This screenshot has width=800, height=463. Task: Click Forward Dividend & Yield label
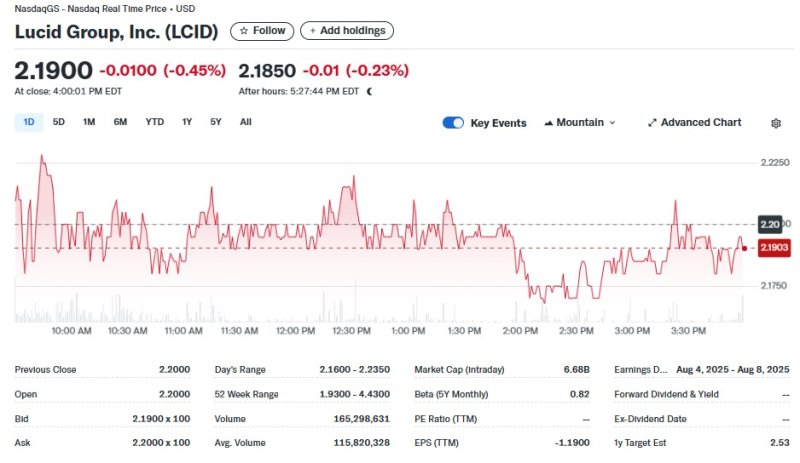pyautogui.click(x=666, y=394)
